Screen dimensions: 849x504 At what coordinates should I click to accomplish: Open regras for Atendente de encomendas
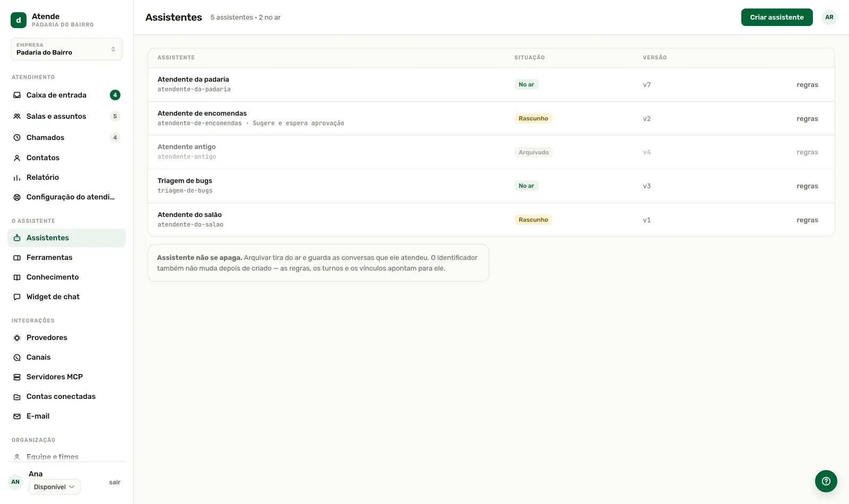tap(807, 119)
